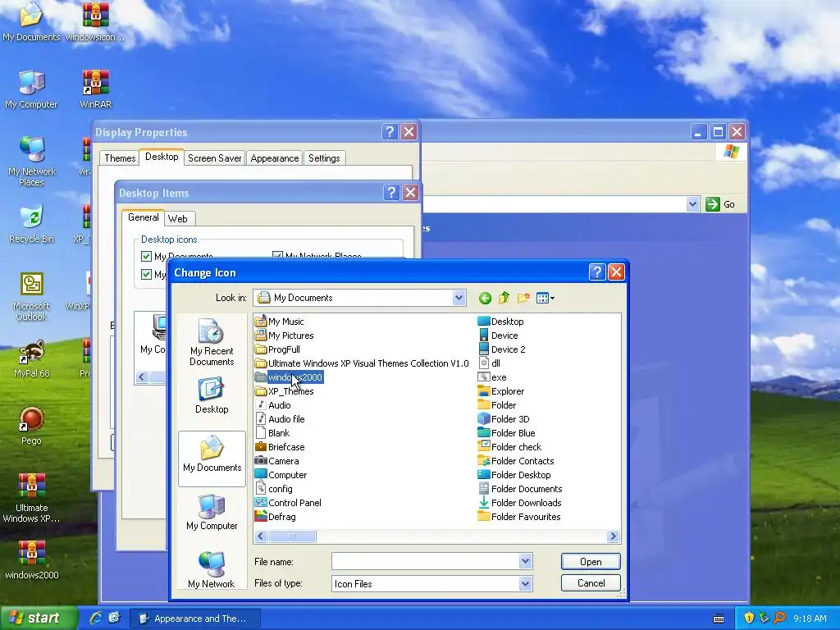Open Microsoft Outlook desktop icon
Viewport: 840px width, 630px height.
click(32, 297)
